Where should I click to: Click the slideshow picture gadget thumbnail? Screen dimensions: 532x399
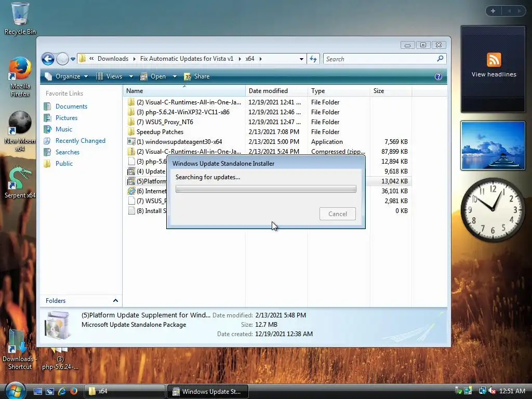(493, 145)
